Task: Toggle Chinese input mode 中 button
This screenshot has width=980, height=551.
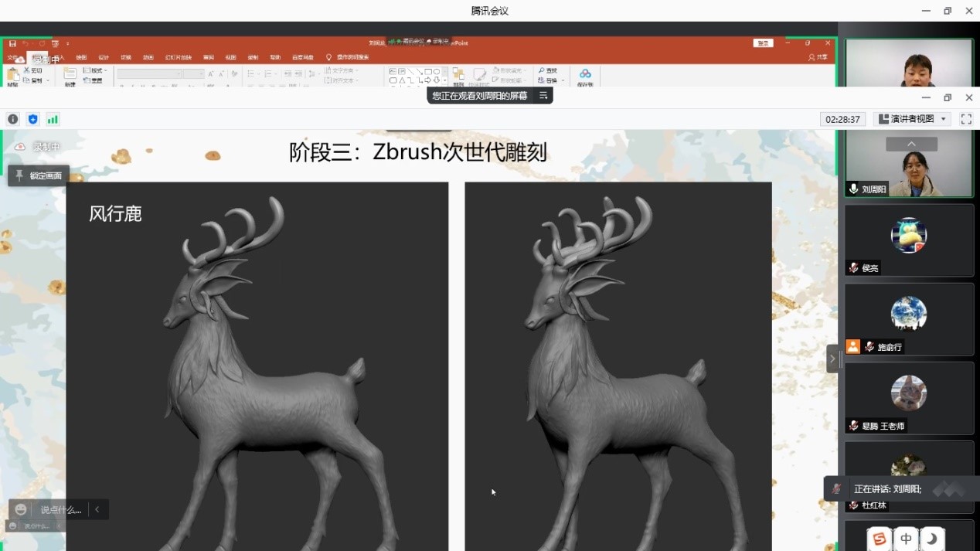Action: 906,539
